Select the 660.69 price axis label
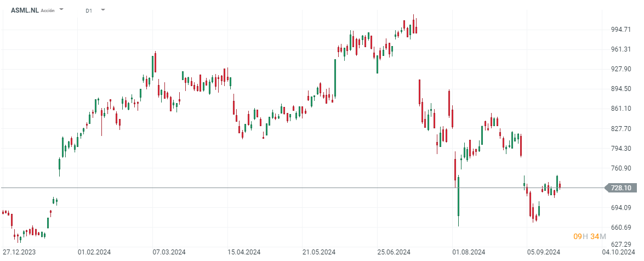 (x=620, y=228)
